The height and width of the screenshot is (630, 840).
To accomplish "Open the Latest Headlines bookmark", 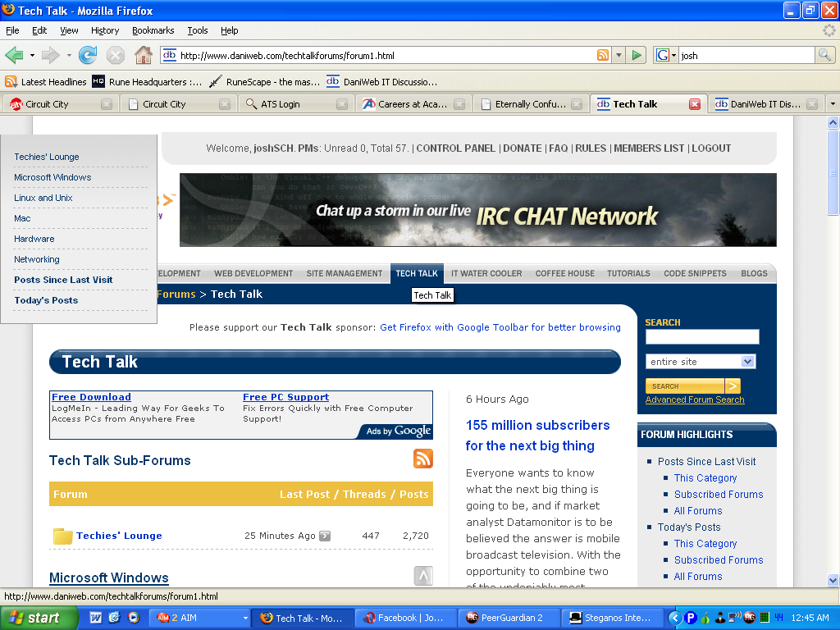I will tap(46, 82).
